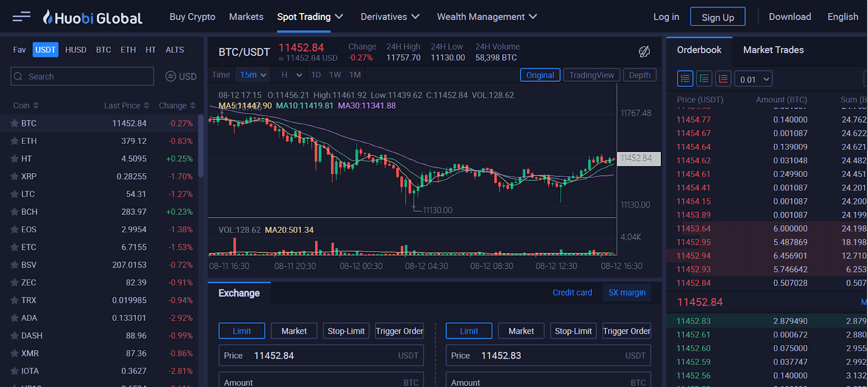
Task: Click the Sign Up button
Action: coord(718,17)
